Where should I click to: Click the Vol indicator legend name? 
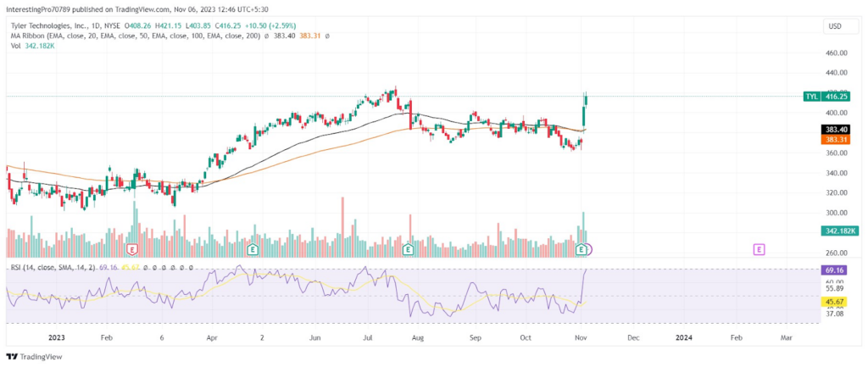16,46
